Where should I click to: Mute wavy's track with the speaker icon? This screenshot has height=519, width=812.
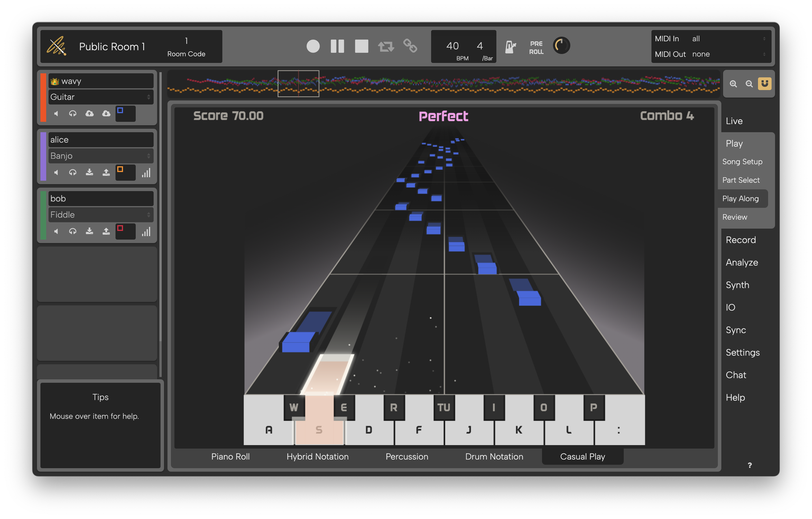(56, 114)
